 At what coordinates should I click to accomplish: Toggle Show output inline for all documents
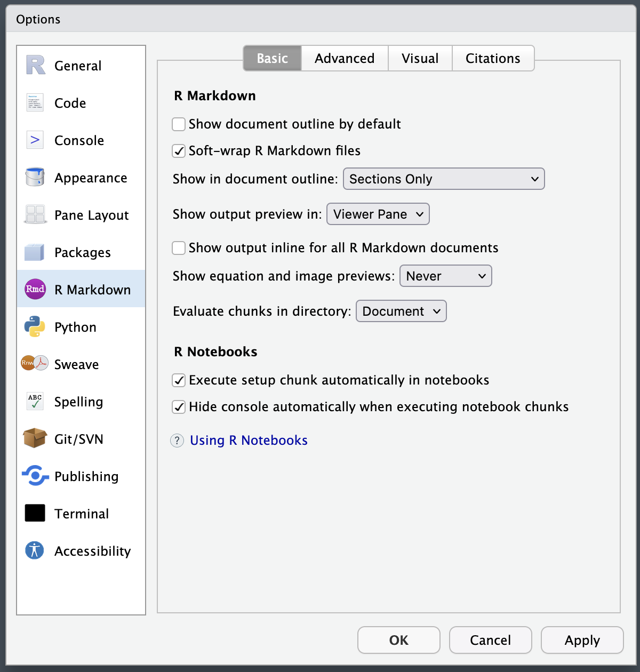coord(179,248)
